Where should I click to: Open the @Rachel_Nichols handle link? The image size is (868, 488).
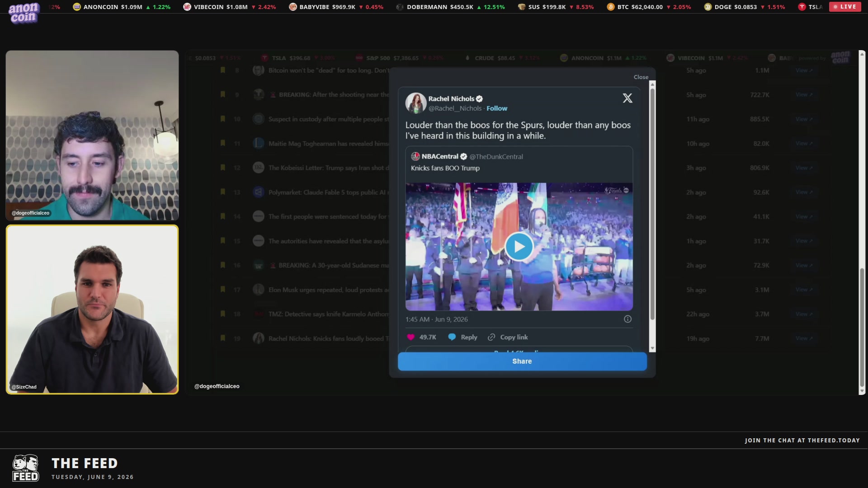[455, 108]
